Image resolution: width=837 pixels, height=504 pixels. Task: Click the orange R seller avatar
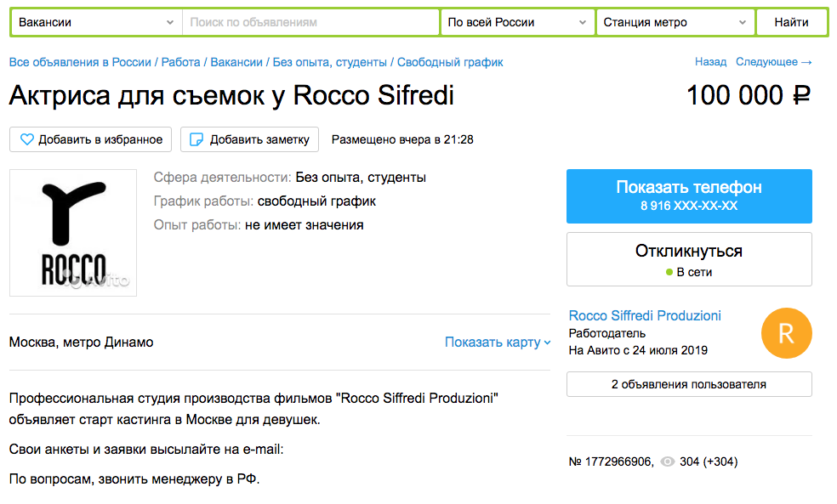tap(786, 333)
